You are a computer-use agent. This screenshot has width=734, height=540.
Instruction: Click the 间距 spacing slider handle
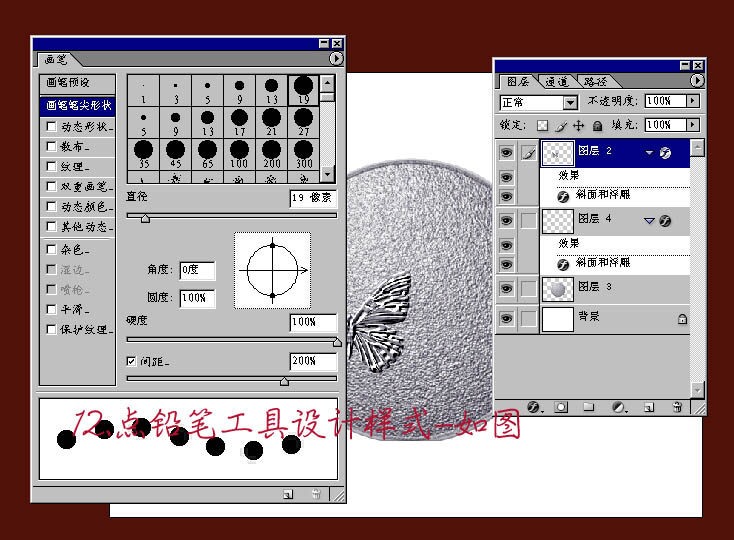(284, 381)
